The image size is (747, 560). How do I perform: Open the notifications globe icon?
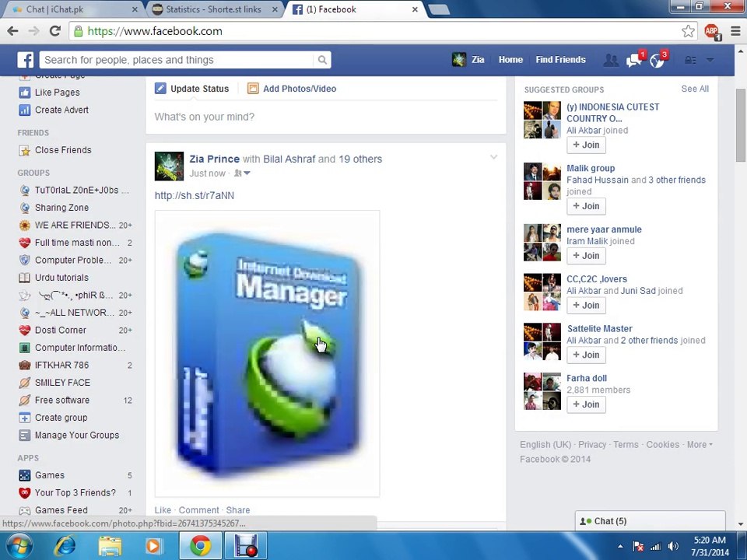[x=657, y=60]
